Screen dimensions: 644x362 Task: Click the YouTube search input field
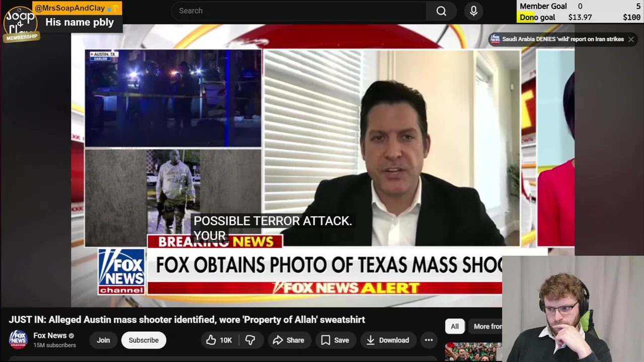[299, 11]
